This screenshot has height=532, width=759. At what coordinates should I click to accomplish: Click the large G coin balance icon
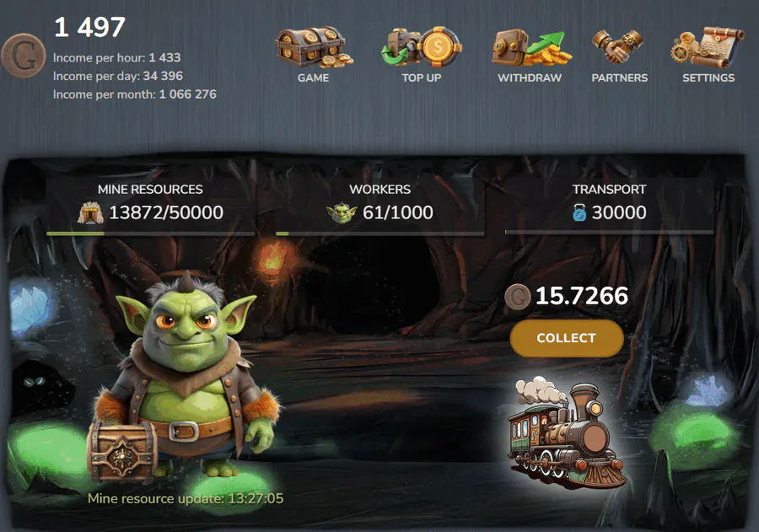coord(24,56)
